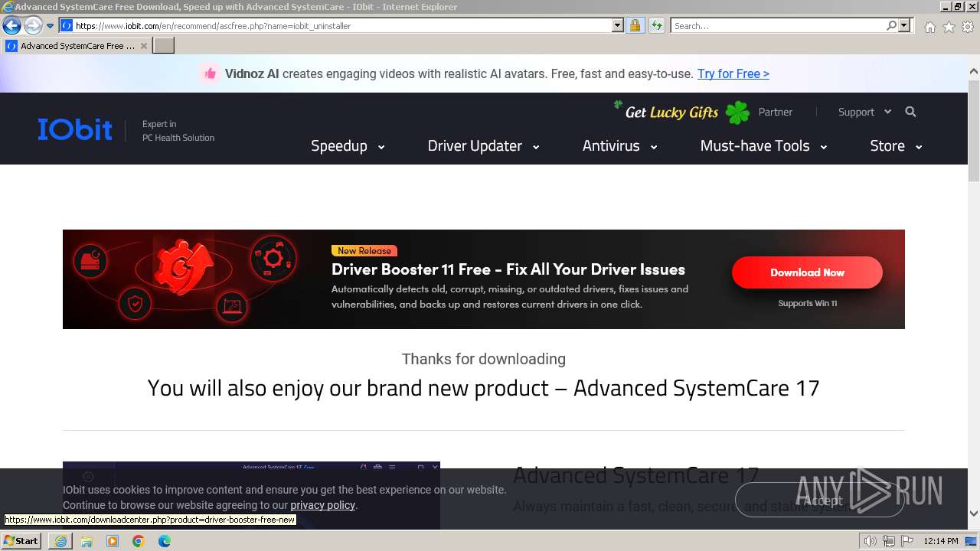Open Microsoft Edge from taskbar

click(165, 541)
